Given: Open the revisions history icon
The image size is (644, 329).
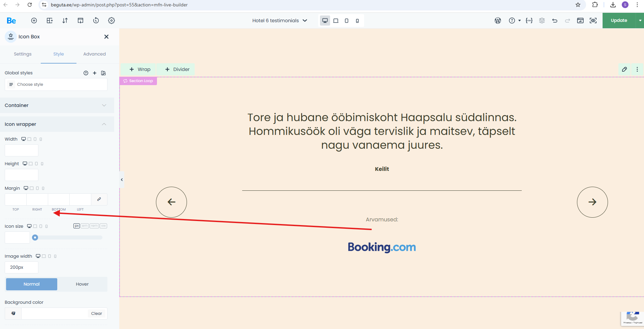Looking at the screenshot, I should (96, 21).
